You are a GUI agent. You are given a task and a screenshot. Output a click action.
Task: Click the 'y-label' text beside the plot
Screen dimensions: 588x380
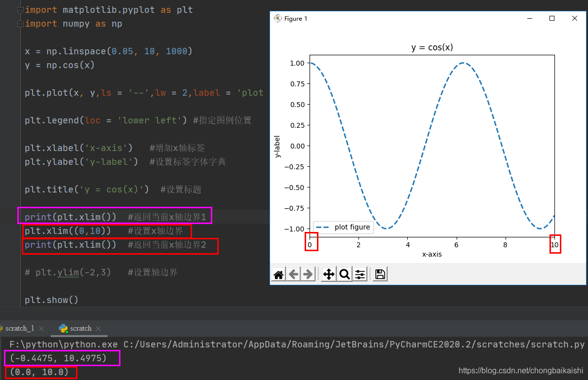point(277,147)
